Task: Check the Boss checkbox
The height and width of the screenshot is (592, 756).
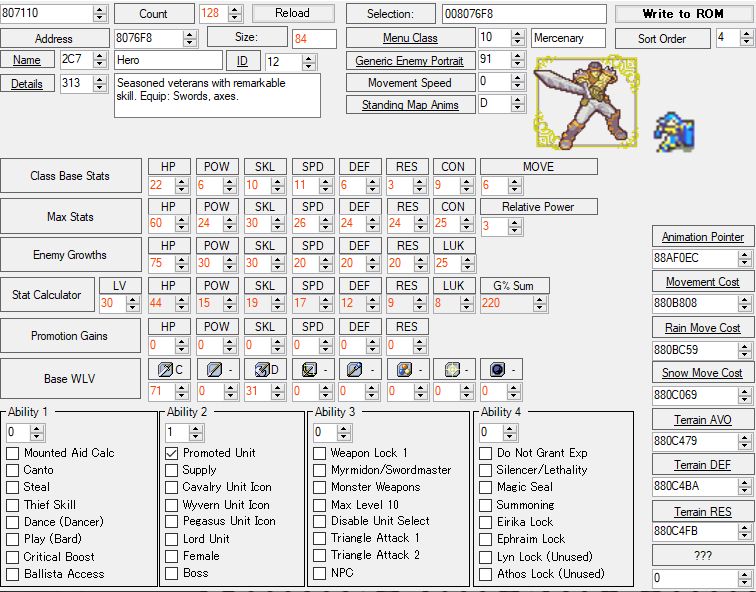Action: (x=171, y=573)
